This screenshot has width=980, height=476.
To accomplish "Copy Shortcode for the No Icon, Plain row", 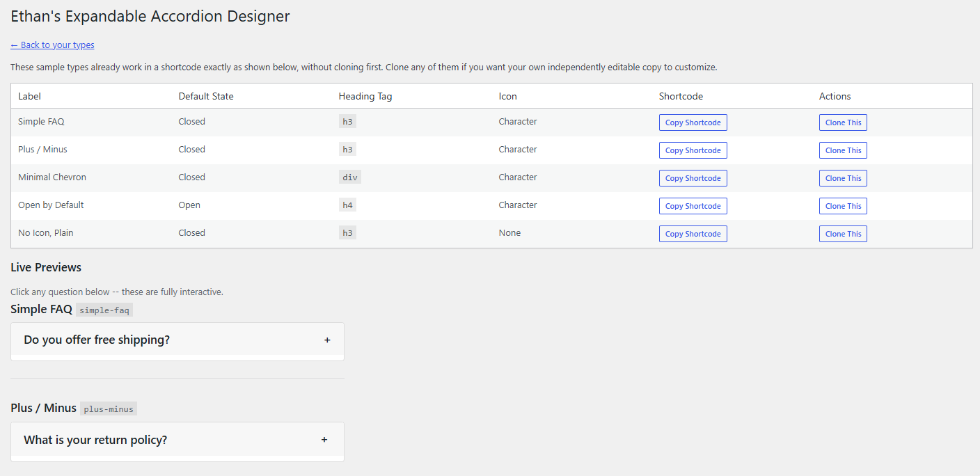I will (693, 234).
